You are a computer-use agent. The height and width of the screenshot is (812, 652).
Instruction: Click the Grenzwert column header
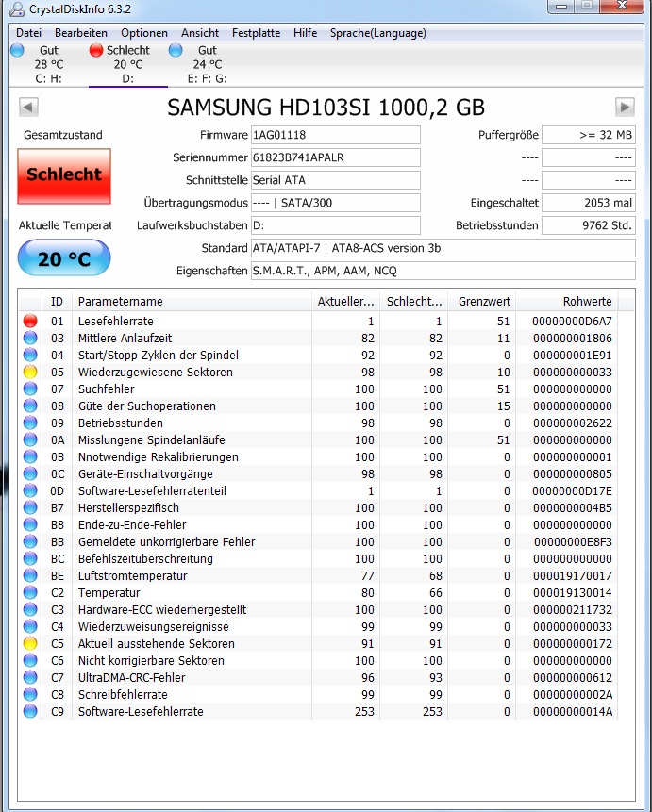pyautogui.click(x=481, y=302)
